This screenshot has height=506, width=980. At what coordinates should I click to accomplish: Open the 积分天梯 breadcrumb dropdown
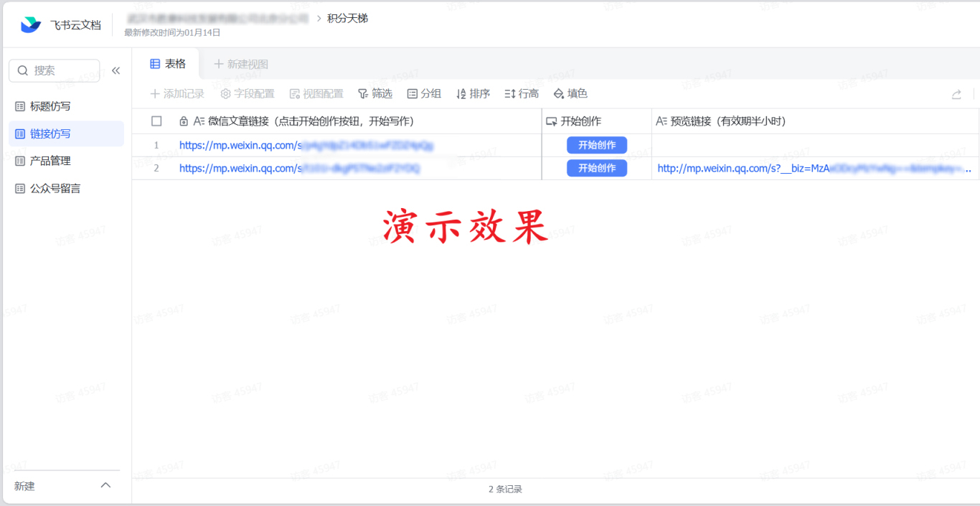click(349, 18)
